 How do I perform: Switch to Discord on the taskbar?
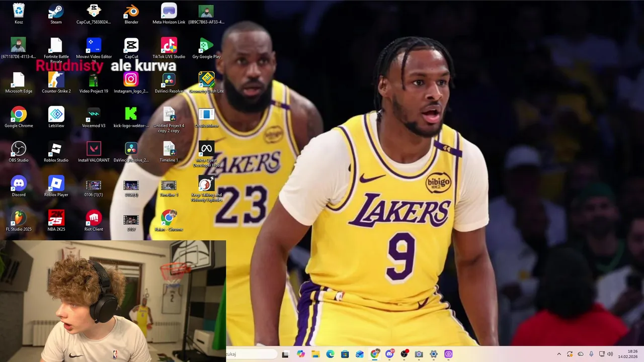(389, 354)
